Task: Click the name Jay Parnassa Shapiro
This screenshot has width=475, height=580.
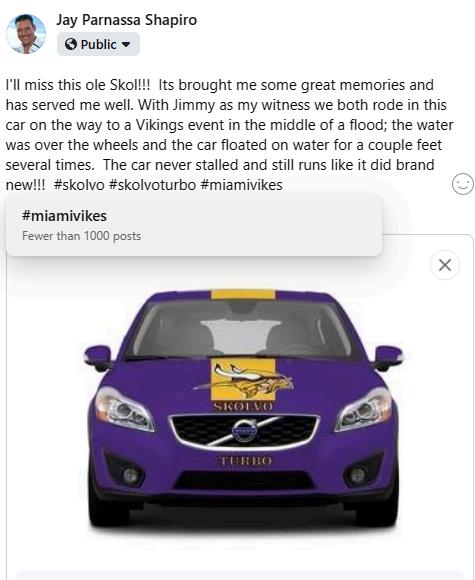Action: (127, 20)
